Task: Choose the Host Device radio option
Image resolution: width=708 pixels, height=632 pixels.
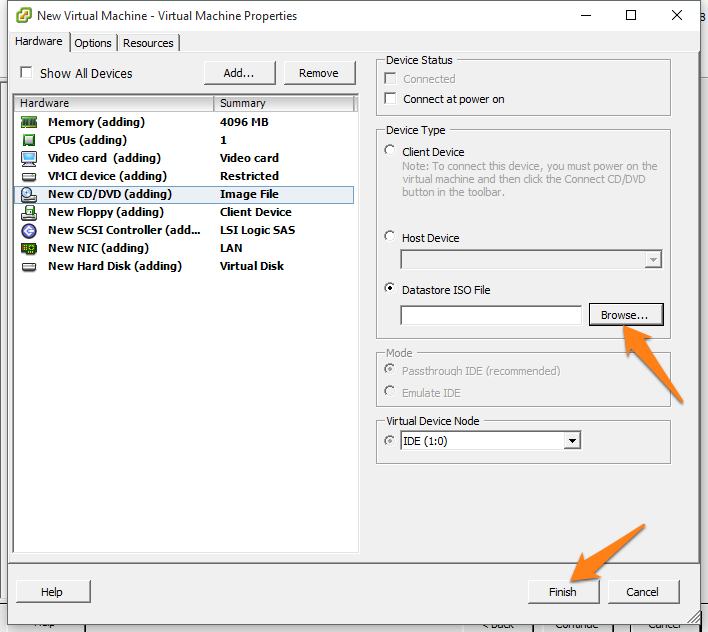Action: click(390, 237)
